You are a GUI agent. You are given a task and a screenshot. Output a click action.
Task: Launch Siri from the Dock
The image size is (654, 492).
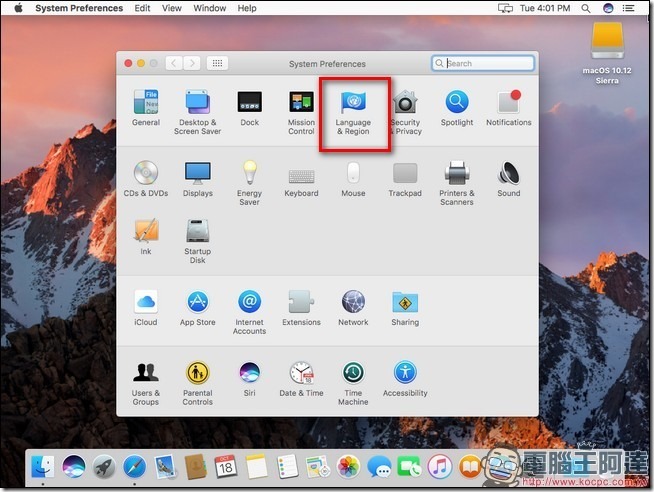73,466
